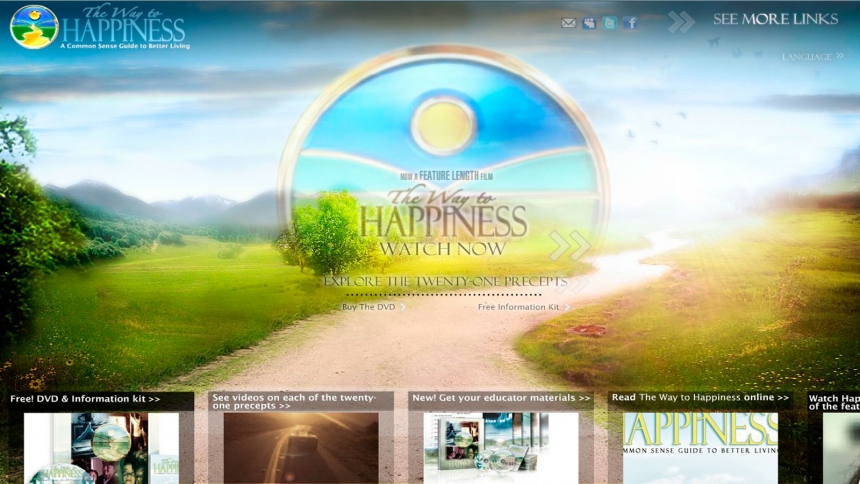Click The Way to Happiness logo emblem
860x484 pixels.
34,27
